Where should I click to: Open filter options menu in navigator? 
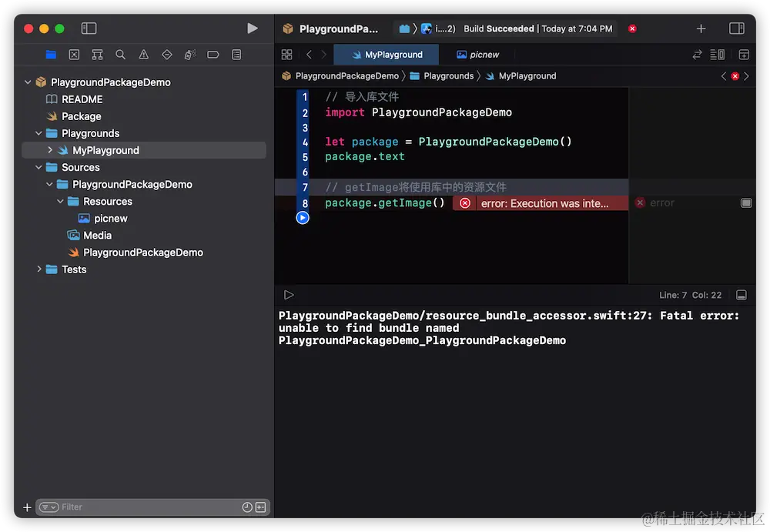pos(49,507)
